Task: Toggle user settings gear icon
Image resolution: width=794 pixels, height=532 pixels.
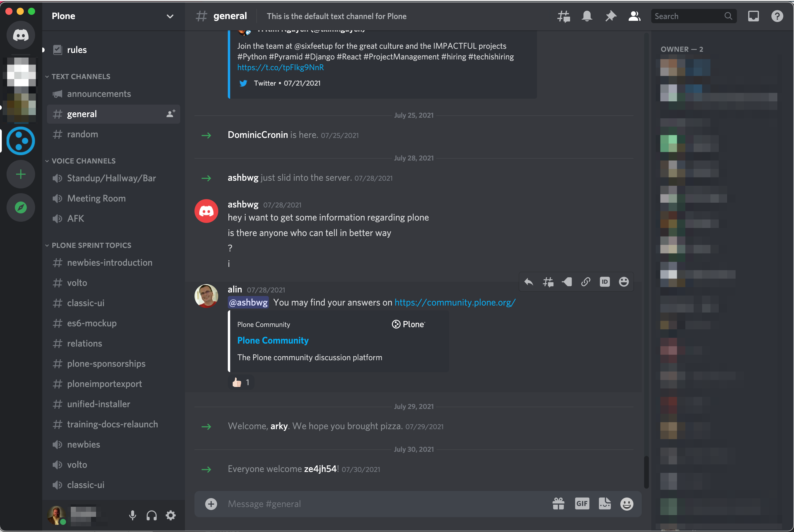Action: click(170, 514)
